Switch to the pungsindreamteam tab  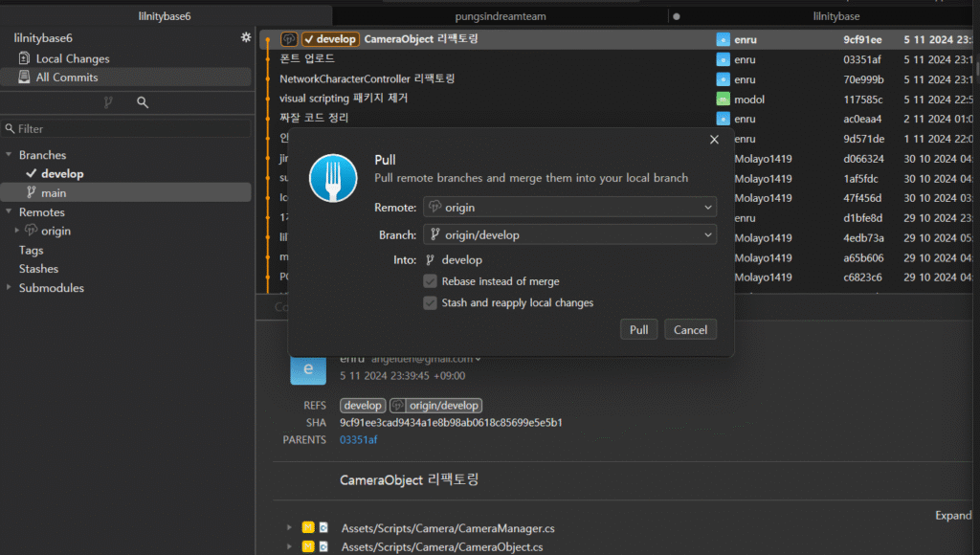tap(501, 16)
